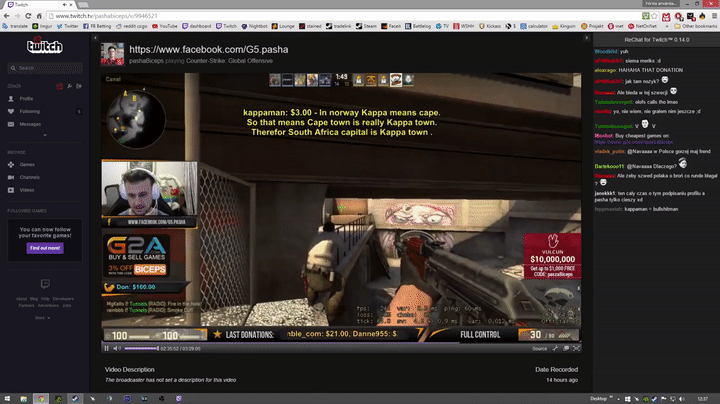720x404 pixels.
Task: Open the red notifications icon in sidebar
Action: click(x=59, y=86)
